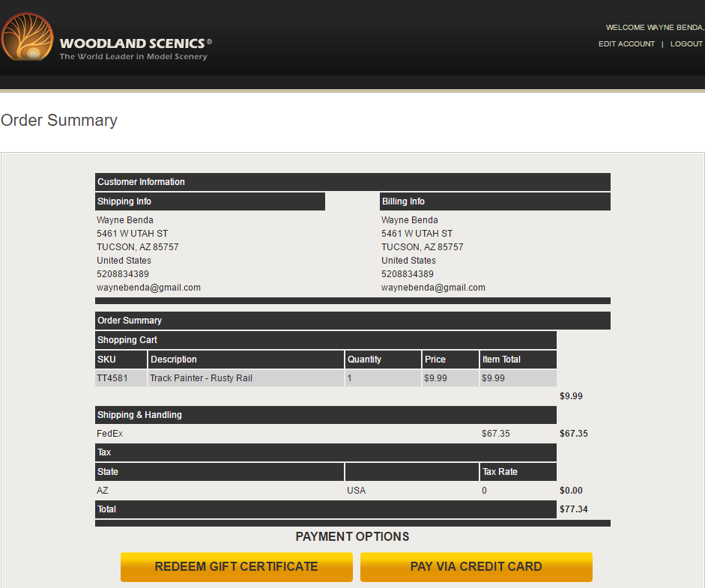Click the billing address 5461 W UTAH ST
This screenshot has width=705, height=588.
click(x=417, y=233)
